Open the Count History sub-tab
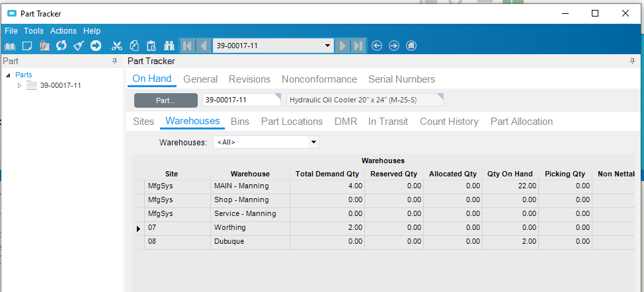Viewport: 644px width, 292px height. click(x=450, y=122)
